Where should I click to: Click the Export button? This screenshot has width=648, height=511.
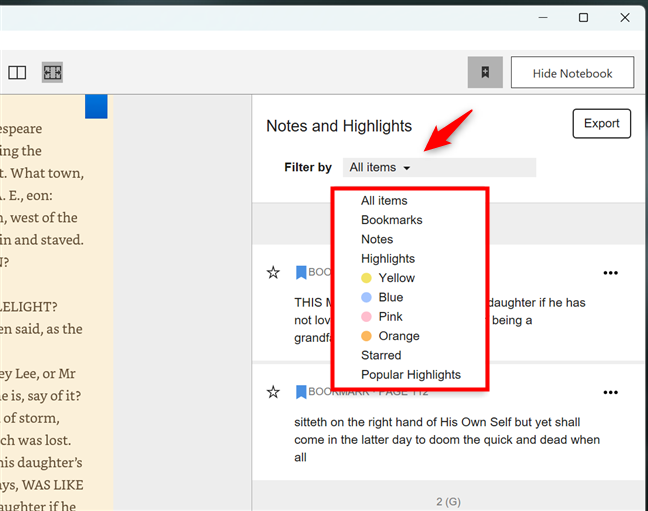601,124
